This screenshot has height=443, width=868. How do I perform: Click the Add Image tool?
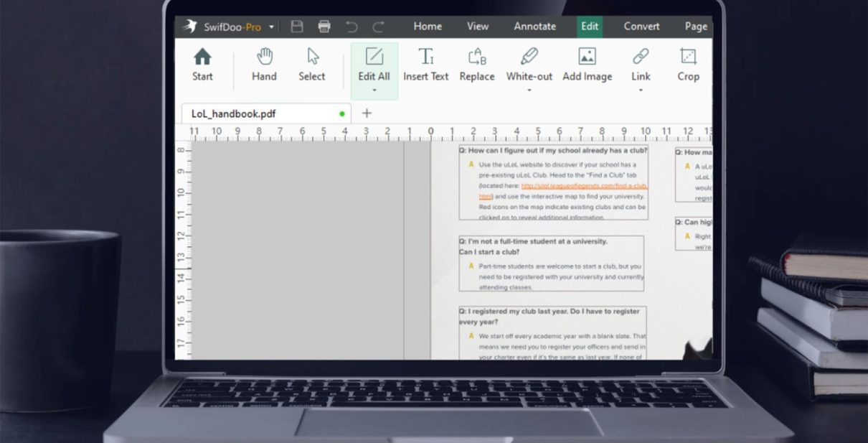point(587,65)
